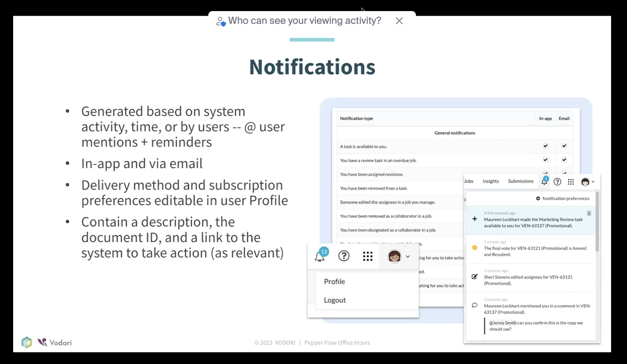The width and height of the screenshot is (627, 364).
Task: Open the bell notifications icon with 13 badge
Action: click(320, 256)
